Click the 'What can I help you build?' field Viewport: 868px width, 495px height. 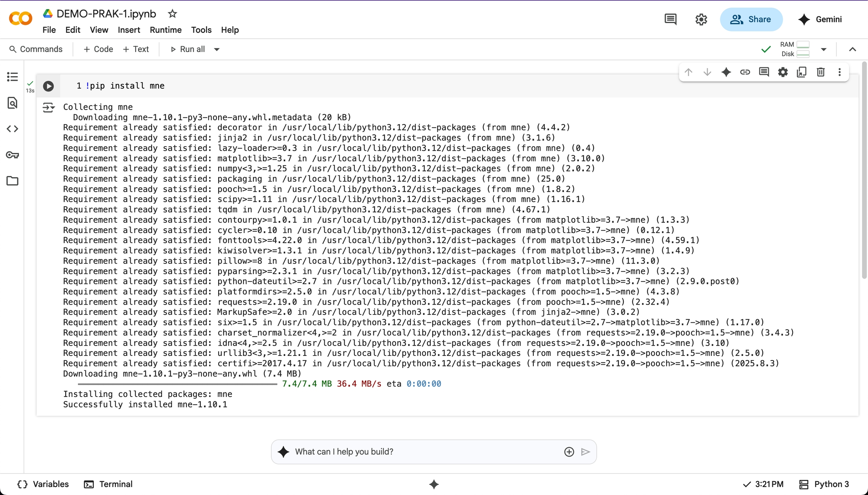pyautogui.click(x=426, y=452)
